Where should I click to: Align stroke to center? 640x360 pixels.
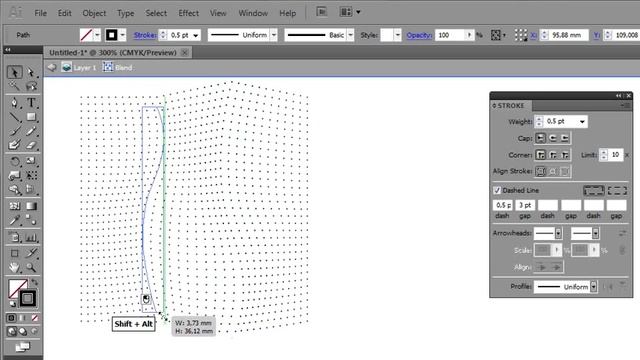click(540, 171)
